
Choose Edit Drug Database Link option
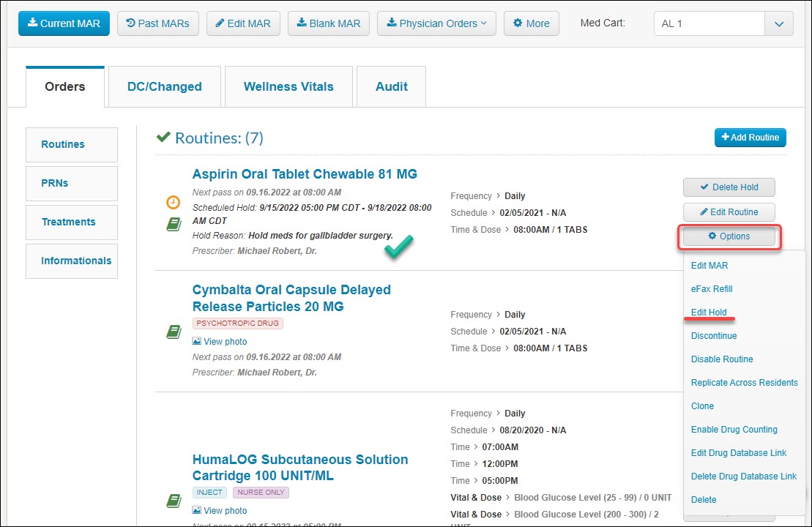tap(739, 453)
